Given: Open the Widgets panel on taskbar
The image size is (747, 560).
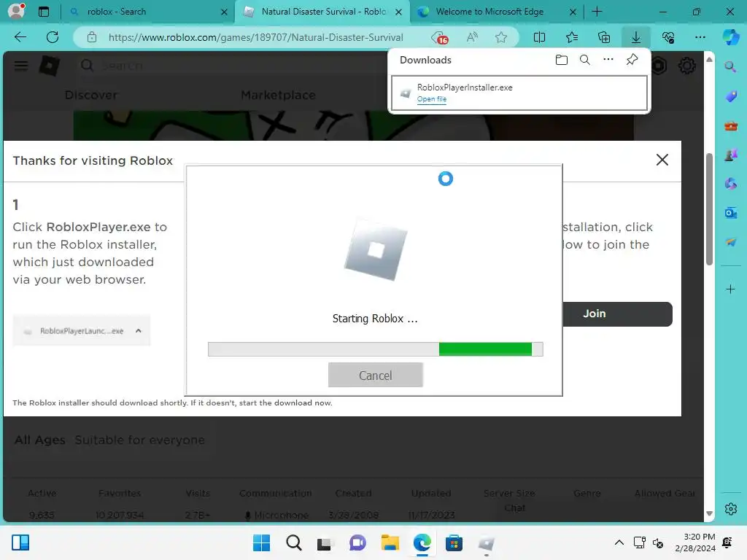Looking at the screenshot, I should tap(20, 542).
